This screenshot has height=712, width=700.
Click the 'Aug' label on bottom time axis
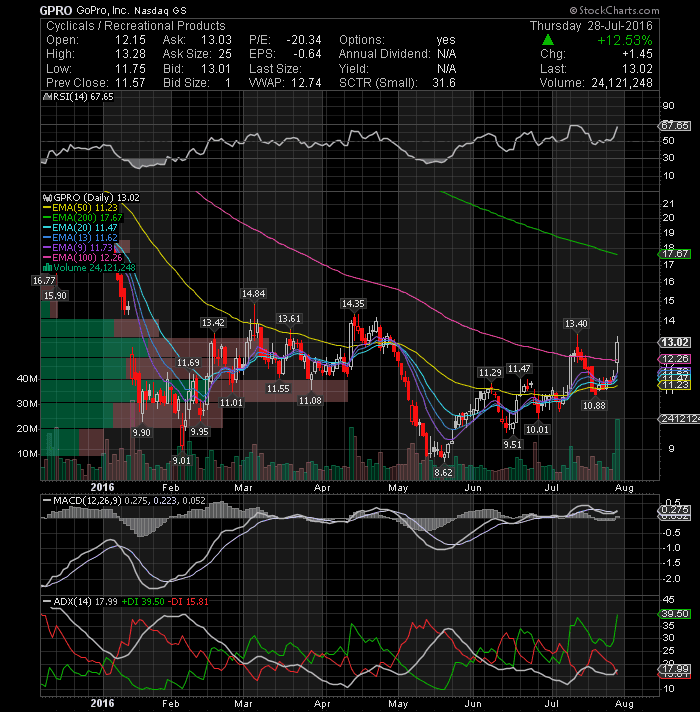pyautogui.click(x=624, y=704)
